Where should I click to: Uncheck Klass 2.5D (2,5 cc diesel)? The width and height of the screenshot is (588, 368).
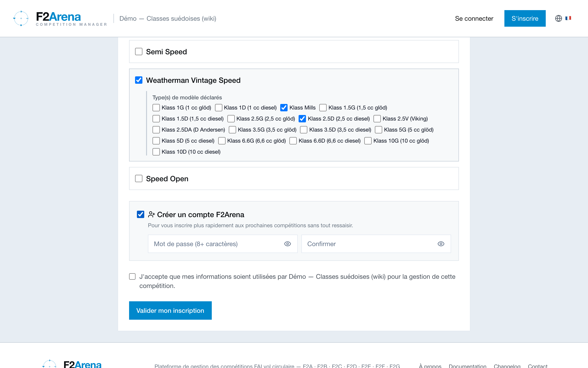coord(302,118)
